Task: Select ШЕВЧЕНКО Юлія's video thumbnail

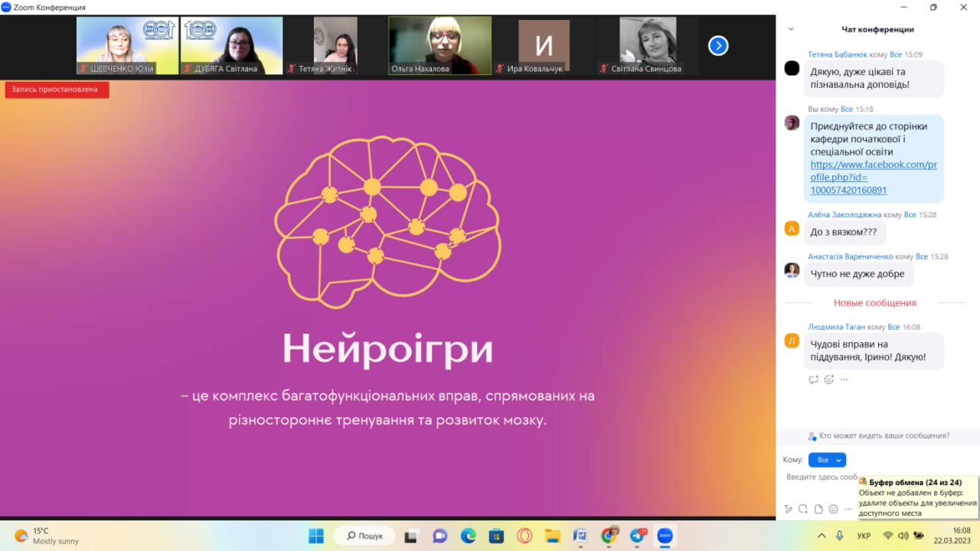Action: coord(127,45)
